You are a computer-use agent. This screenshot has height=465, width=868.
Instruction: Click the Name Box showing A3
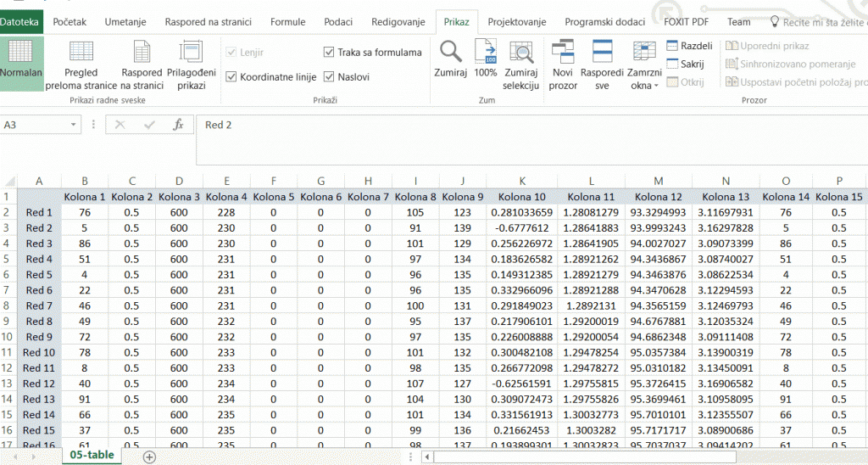[34, 125]
